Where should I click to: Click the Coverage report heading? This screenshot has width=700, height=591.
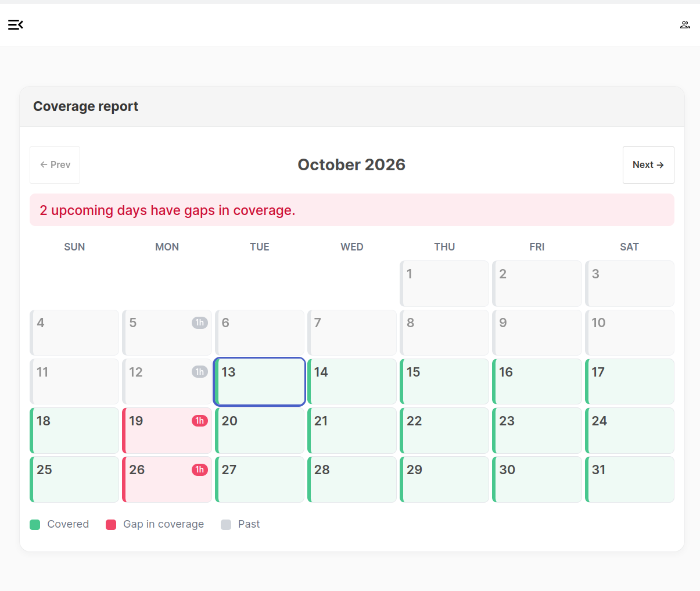86,106
